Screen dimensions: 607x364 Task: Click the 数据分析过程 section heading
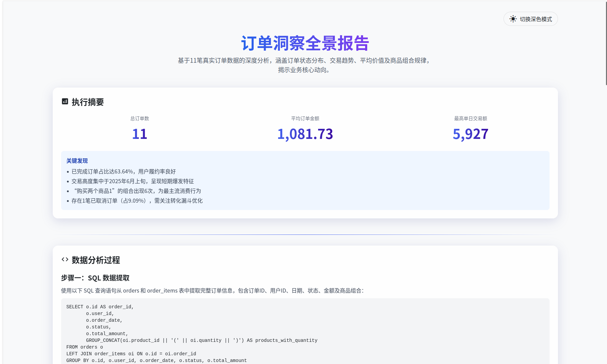pos(96,260)
